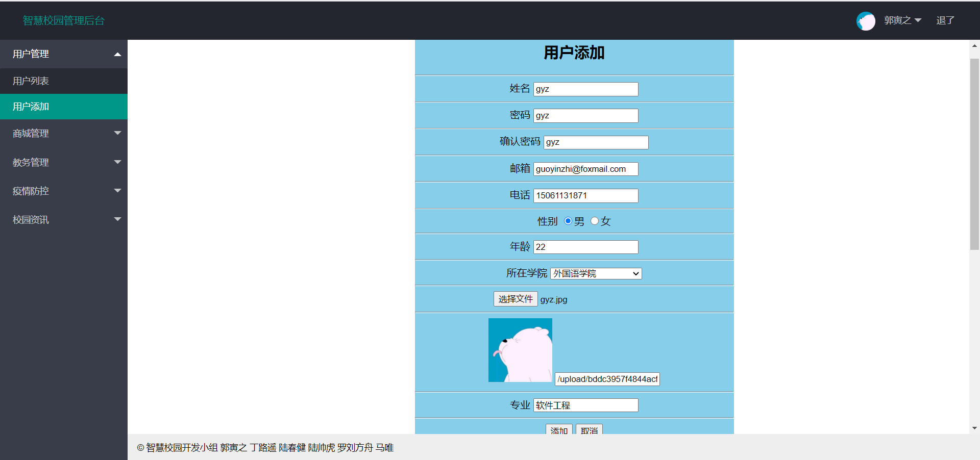
Task: Click the footer 智慧校园开发小组 credits text
Action: pyautogui.click(x=265, y=448)
